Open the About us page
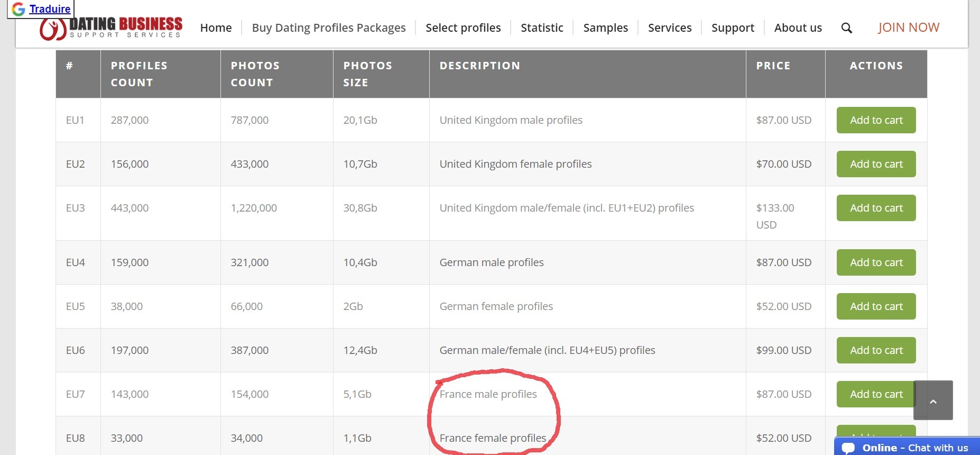Screen dimensions: 980x455 [798, 28]
